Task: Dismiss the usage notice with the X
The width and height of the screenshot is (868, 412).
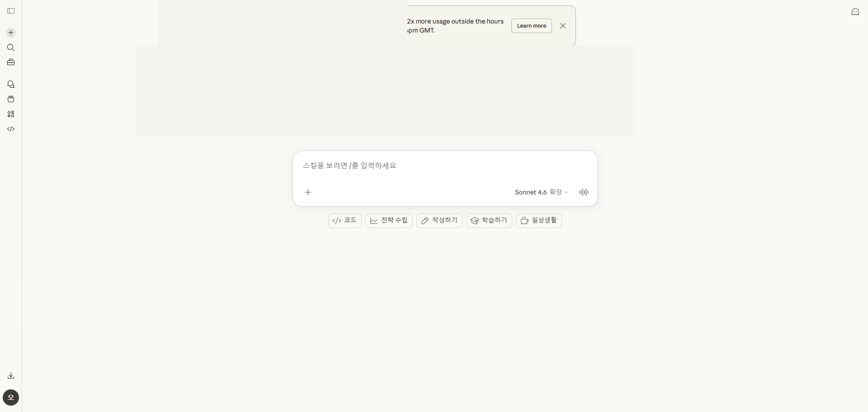Action: (x=562, y=26)
